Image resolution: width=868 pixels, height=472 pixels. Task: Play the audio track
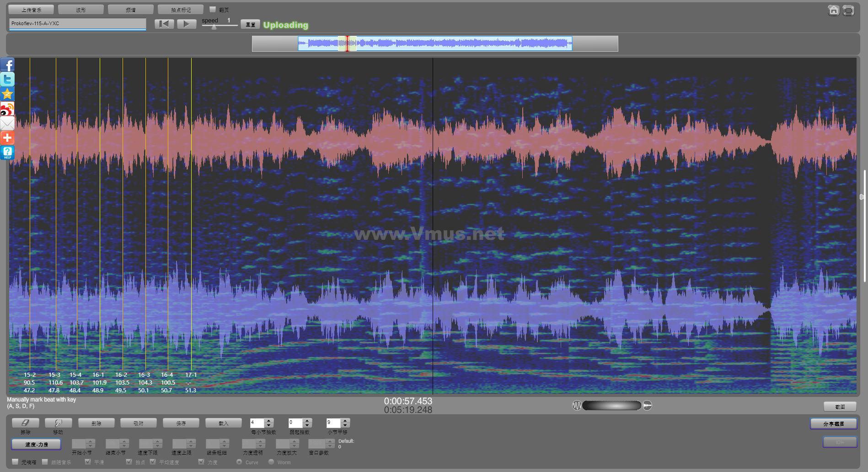click(187, 24)
